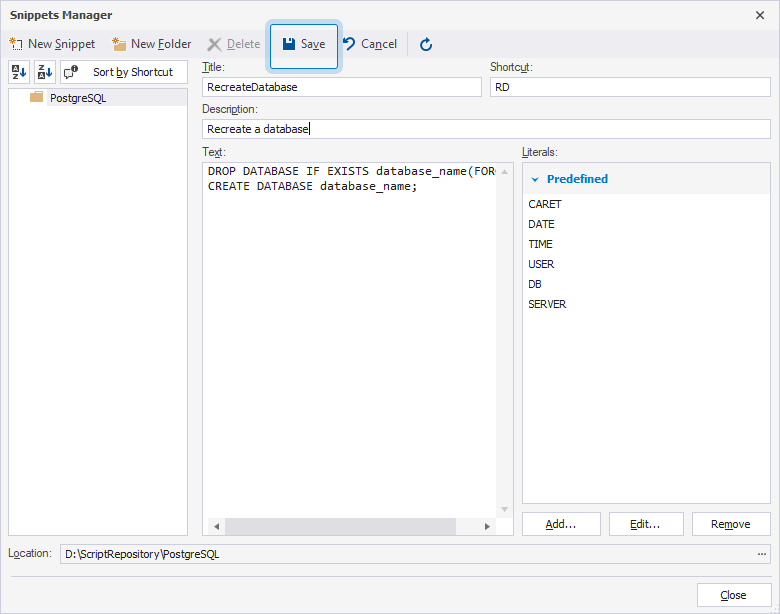Click the refresh icon
Screen dimensions: 780x614
[426, 44]
